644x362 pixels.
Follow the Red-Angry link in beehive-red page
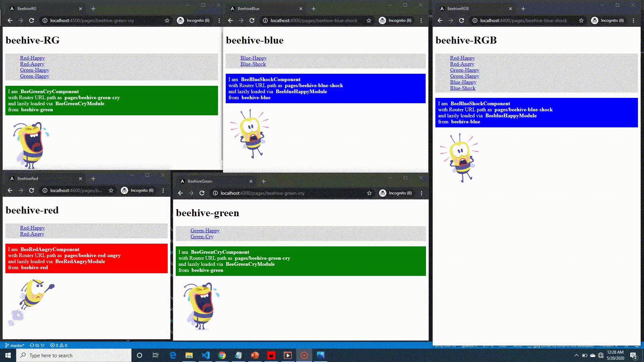click(x=32, y=234)
